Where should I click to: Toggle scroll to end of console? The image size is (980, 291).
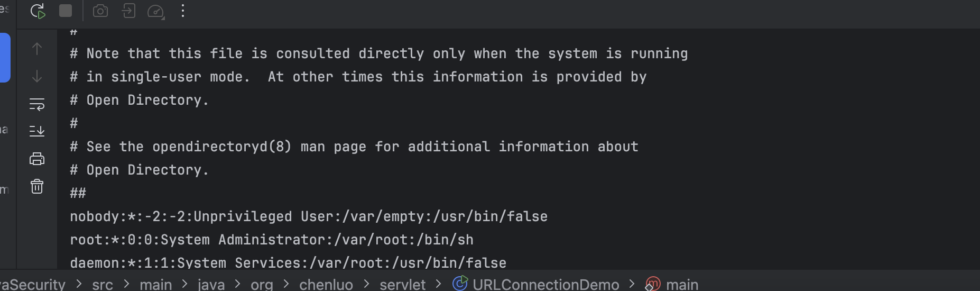click(x=37, y=131)
